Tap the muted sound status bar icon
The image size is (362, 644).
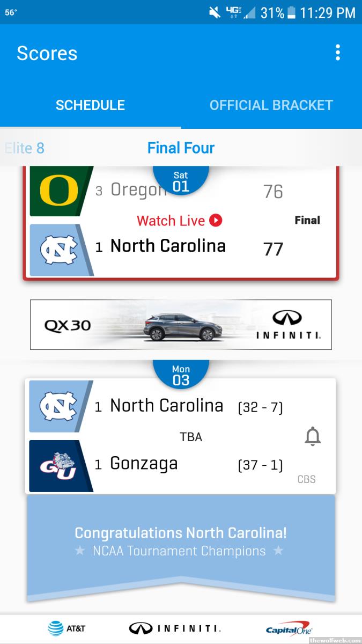215,12
